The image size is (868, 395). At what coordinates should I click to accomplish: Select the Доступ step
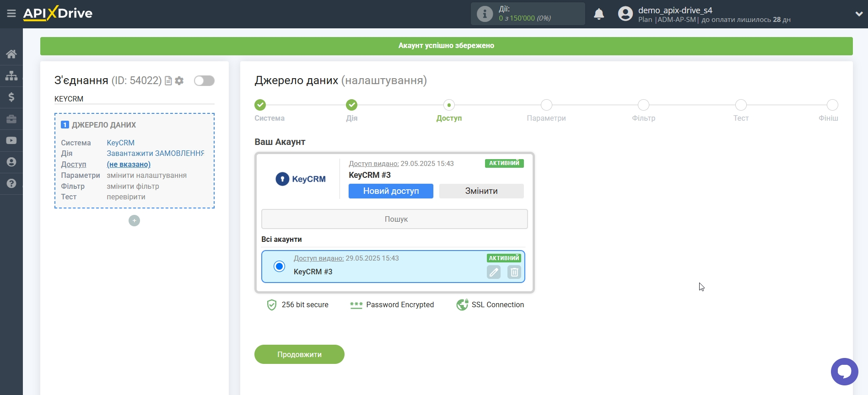(449, 105)
